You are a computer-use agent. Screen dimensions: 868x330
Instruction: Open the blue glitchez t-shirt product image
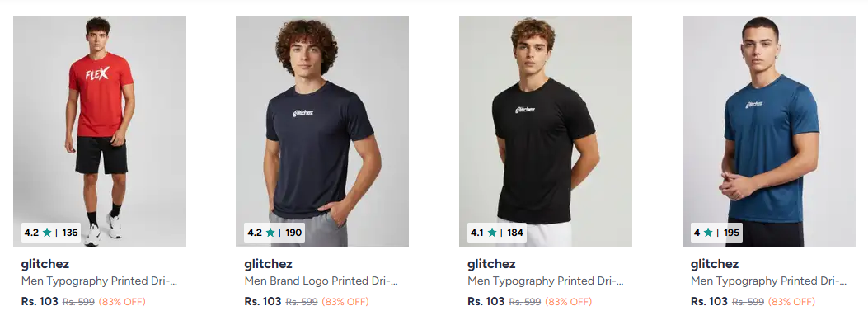[x=768, y=132]
